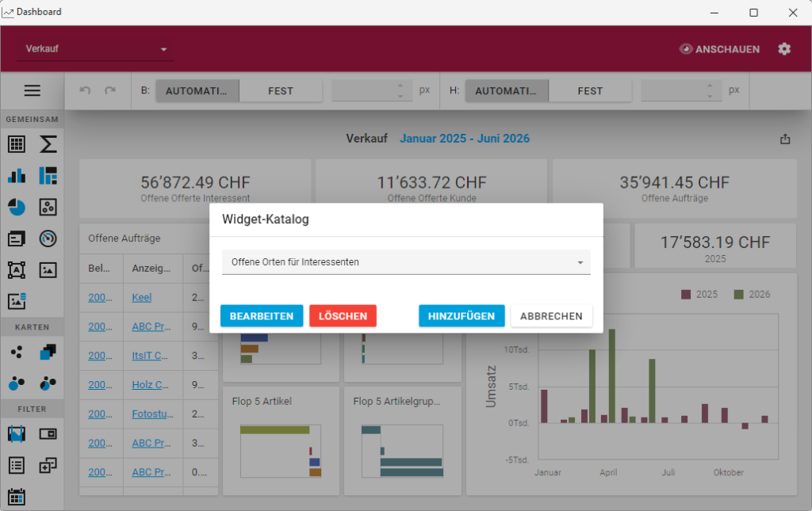812x511 pixels.
Task: Click ANSCHAUEN in the header bar
Action: [x=718, y=49]
